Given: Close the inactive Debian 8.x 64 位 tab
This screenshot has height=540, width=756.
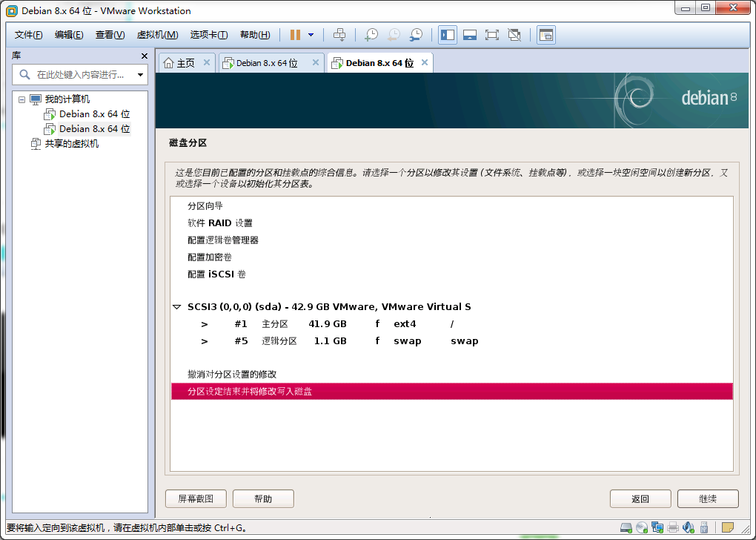Looking at the screenshot, I should coord(315,63).
